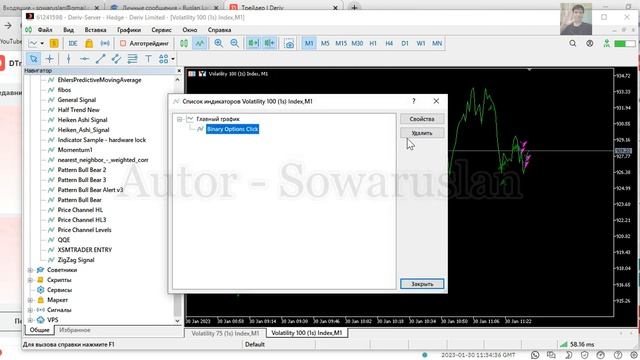This screenshot has height=360, width=640.
Task: Select M5 timeframe
Action: pyautogui.click(x=325, y=43)
